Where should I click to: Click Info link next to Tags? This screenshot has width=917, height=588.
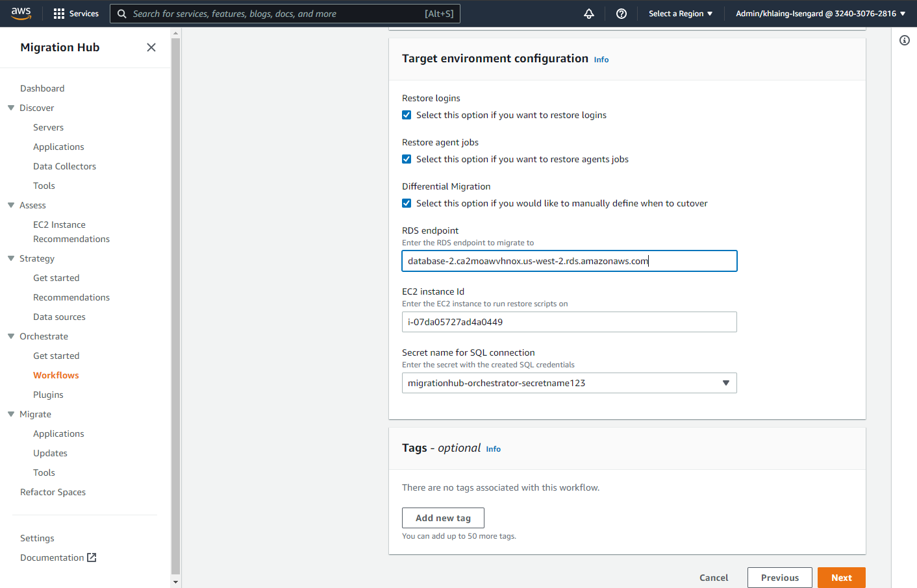click(494, 449)
